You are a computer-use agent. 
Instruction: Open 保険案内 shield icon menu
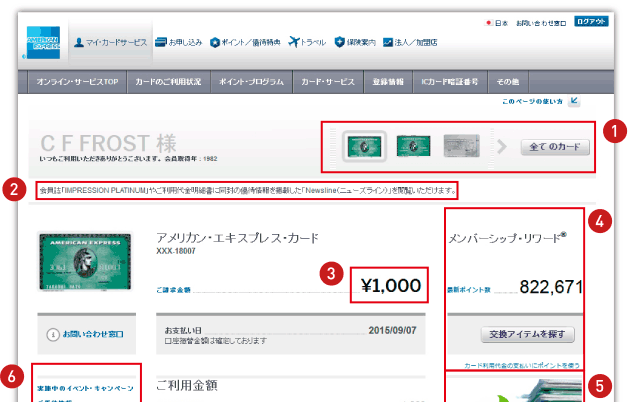(342, 42)
